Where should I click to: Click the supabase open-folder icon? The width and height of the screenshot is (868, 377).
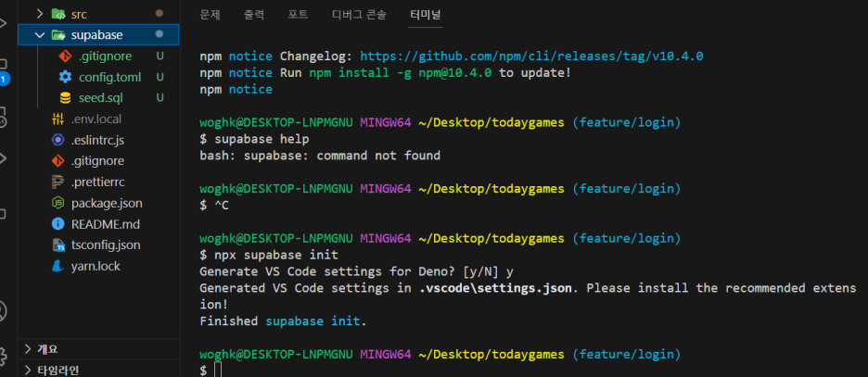[58, 35]
